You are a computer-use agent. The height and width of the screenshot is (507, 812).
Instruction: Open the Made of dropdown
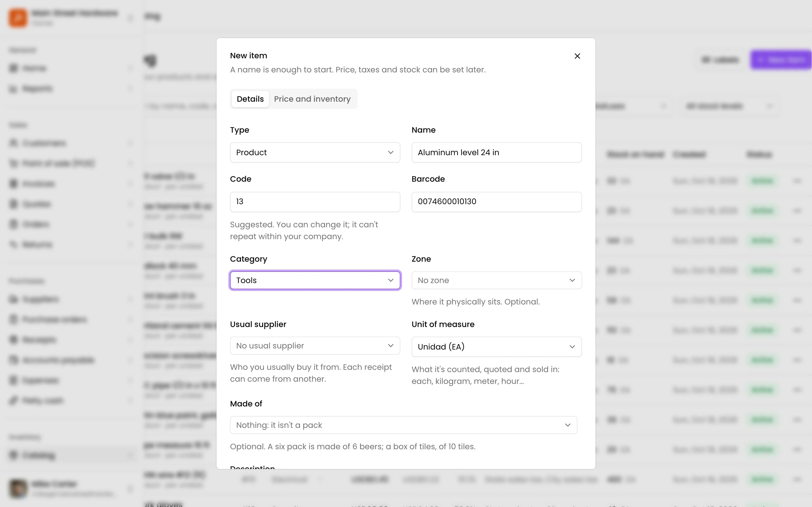(403, 425)
